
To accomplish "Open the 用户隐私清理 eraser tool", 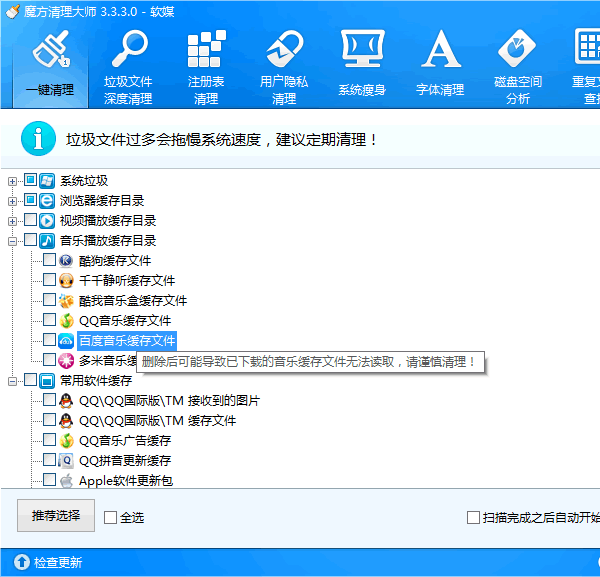I will (284, 65).
